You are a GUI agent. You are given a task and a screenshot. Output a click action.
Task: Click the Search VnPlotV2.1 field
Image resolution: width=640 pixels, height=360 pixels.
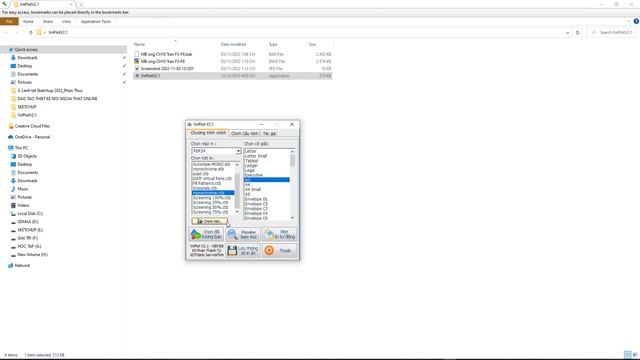[612, 32]
